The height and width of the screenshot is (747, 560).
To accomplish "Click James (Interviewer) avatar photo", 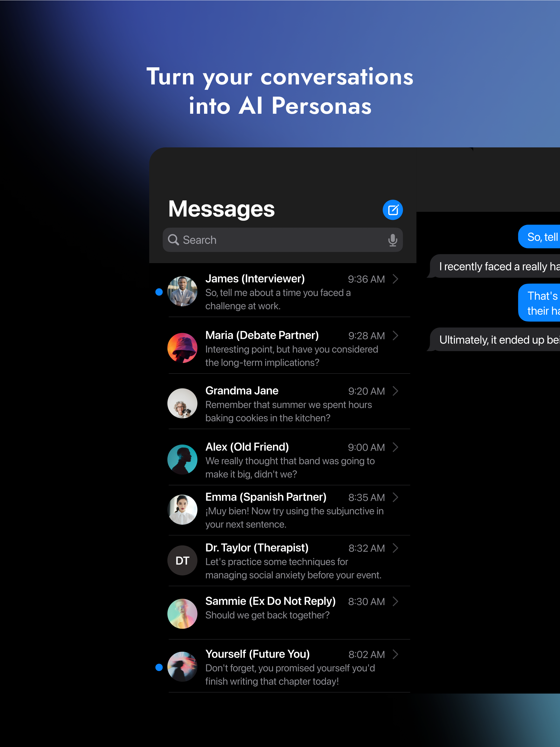I will tap(182, 292).
